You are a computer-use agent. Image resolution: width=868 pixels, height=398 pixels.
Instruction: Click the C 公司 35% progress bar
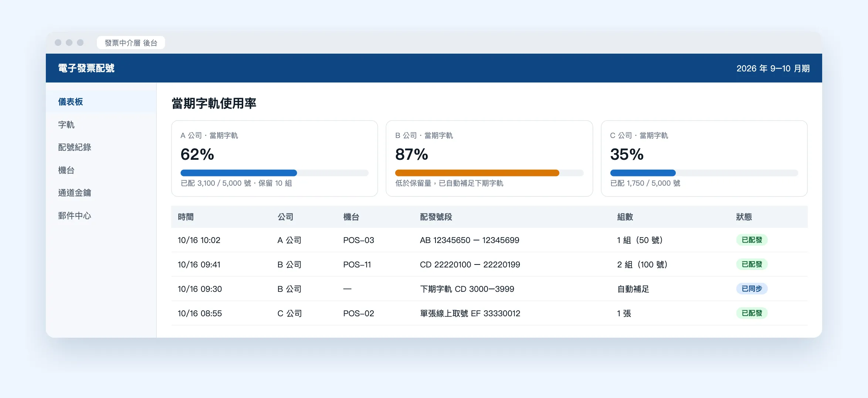point(704,173)
